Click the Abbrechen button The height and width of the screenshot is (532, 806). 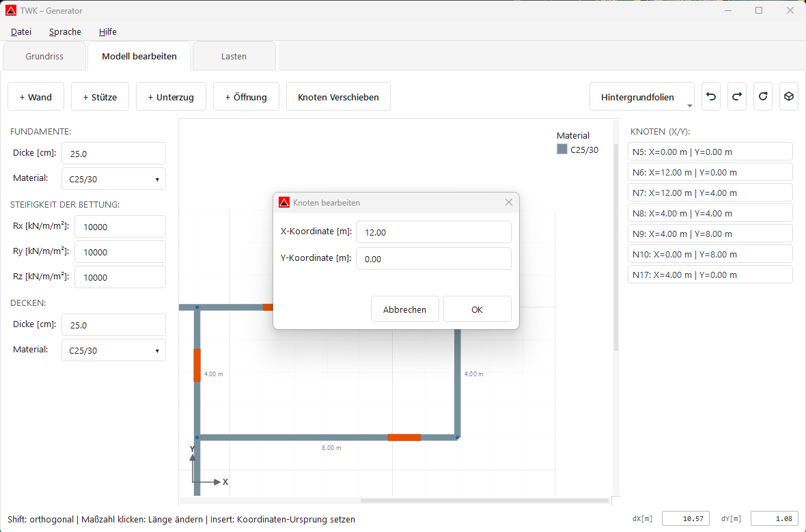click(405, 309)
